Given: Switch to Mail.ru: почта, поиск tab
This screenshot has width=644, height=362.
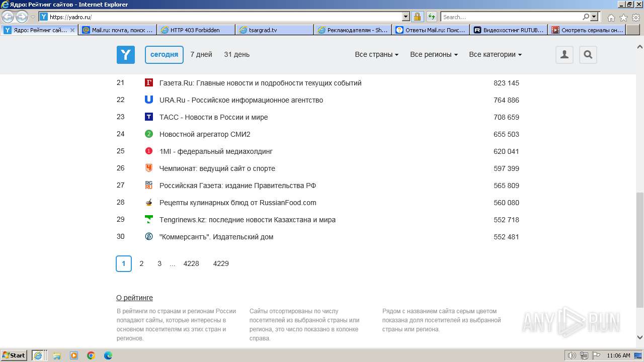Looking at the screenshot, I should coord(118,30).
